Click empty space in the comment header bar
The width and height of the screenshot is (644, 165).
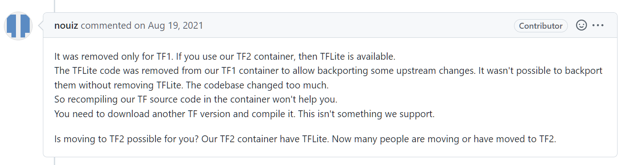[x=356, y=26]
